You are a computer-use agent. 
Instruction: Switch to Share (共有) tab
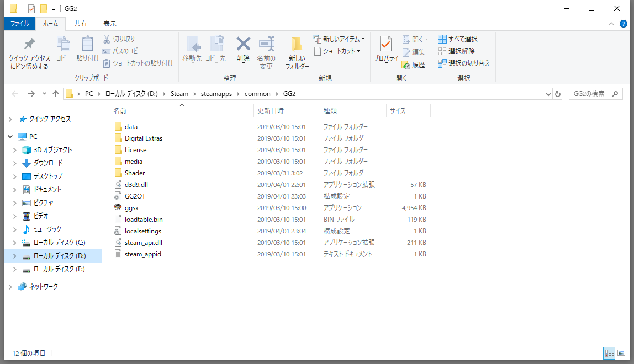pyautogui.click(x=80, y=23)
